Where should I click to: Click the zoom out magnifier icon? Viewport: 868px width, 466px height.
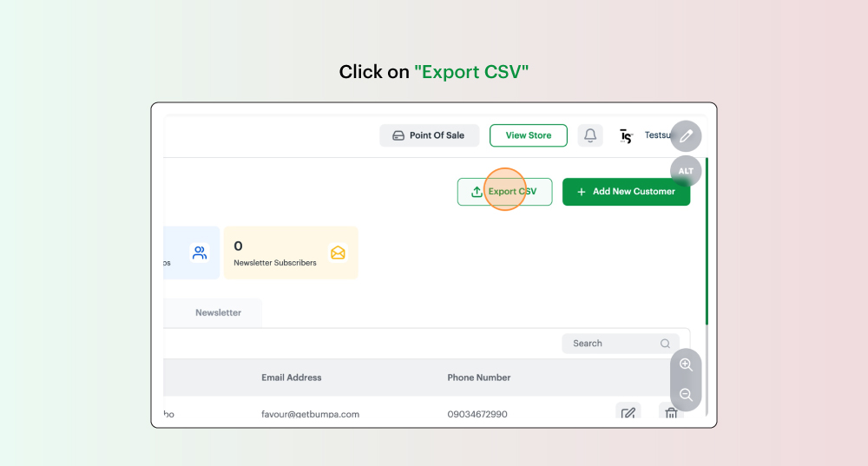pos(686,395)
